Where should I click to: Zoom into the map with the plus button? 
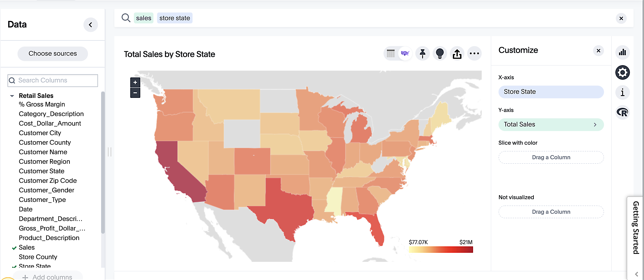pos(135,82)
